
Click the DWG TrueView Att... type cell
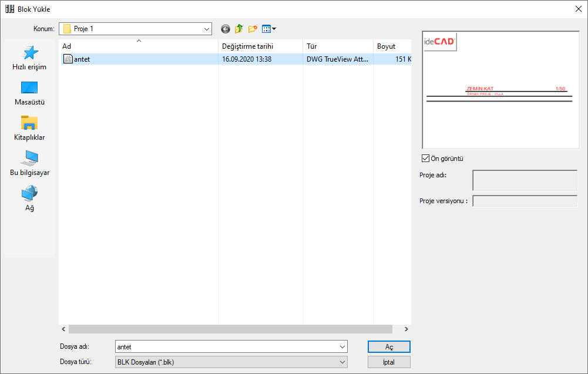(338, 59)
